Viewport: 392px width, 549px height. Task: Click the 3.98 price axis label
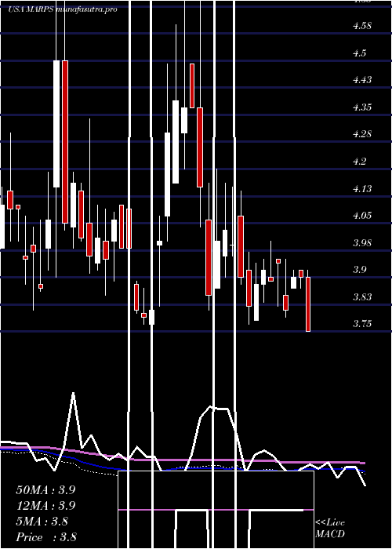tap(362, 242)
